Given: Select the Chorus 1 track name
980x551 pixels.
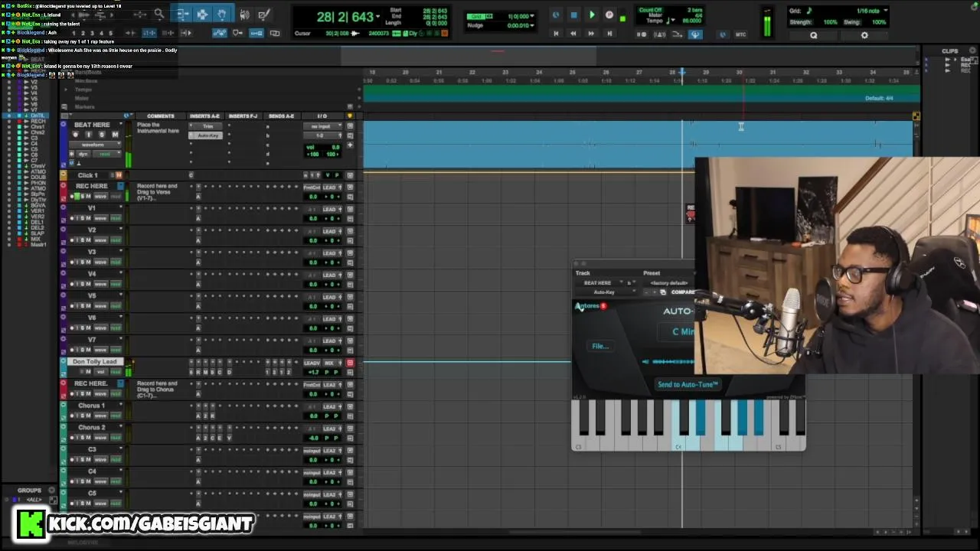Looking at the screenshot, I should (92, 406).
